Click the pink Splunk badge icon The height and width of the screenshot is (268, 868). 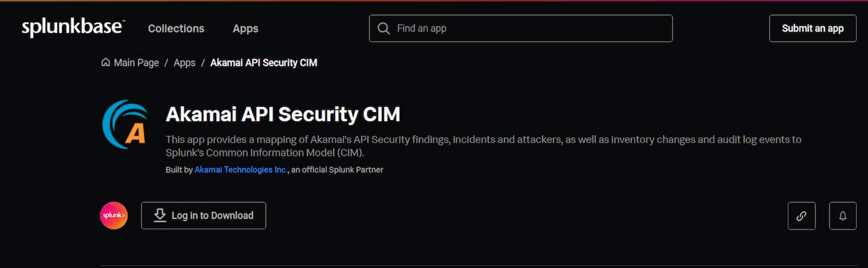[114, 215]
